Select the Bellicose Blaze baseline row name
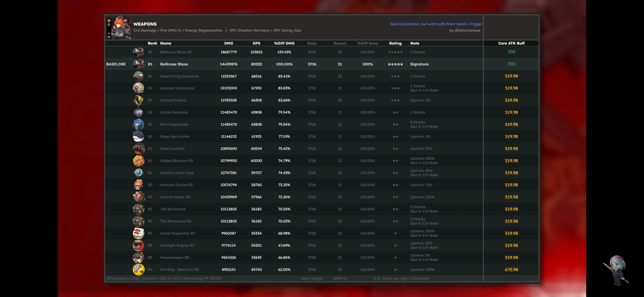The image size is (644, 297). point(174,64)
